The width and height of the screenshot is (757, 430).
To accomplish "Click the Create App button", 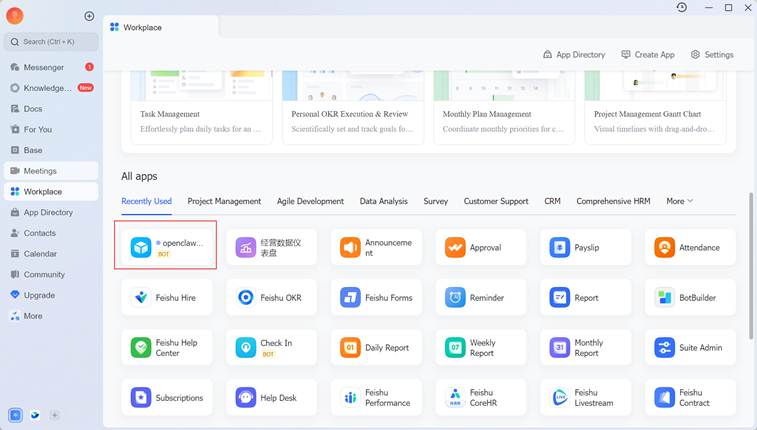I will [648, 55].
